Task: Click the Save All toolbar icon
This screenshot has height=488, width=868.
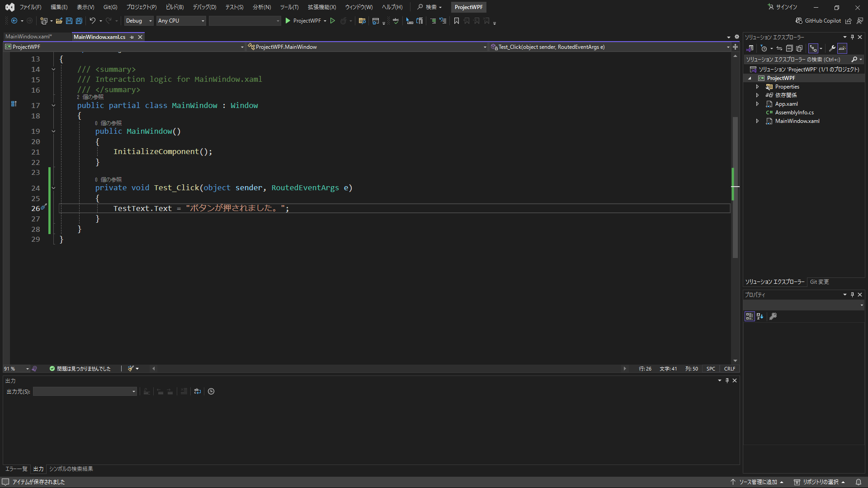Action: [x=79, y=21]
